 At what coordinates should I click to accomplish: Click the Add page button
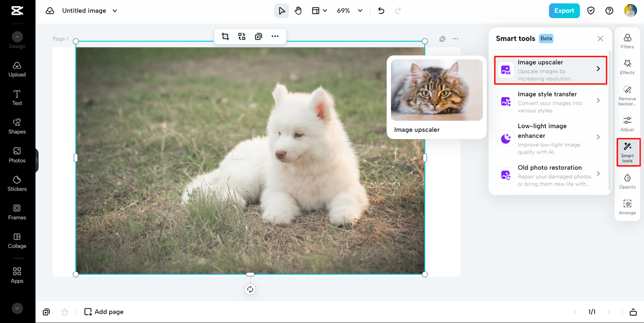[104, 312]
